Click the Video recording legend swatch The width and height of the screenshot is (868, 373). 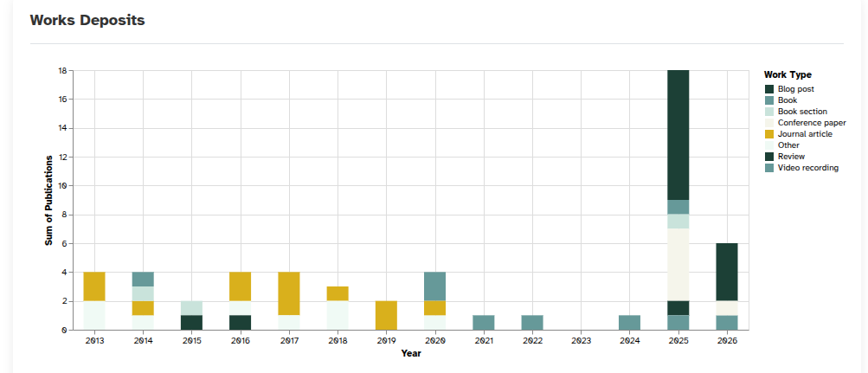(x=768, y=168)
